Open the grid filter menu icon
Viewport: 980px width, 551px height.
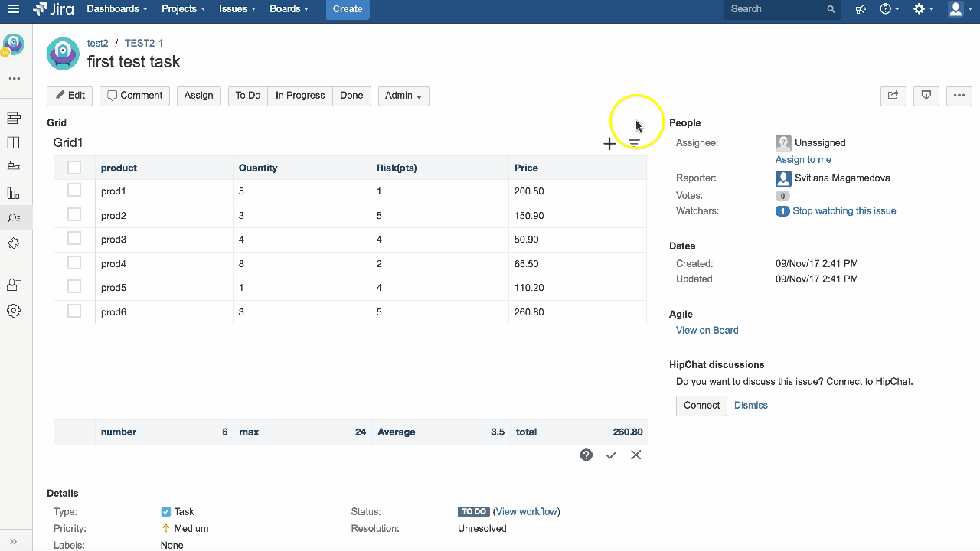[634, 143]
